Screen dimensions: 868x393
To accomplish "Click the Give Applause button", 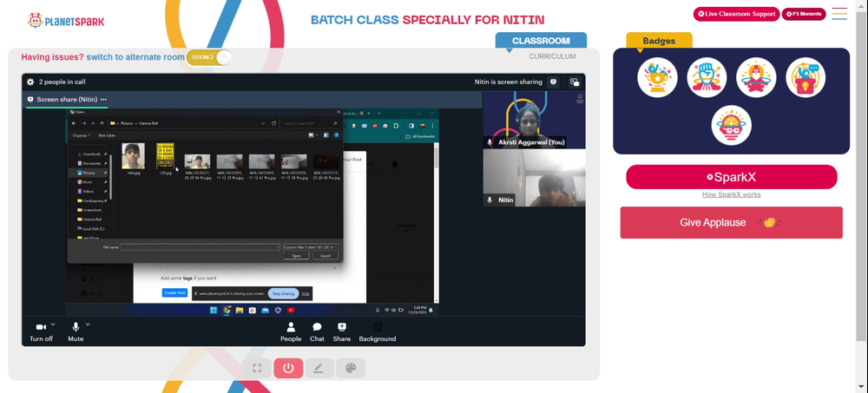I will tap(731, 223).
